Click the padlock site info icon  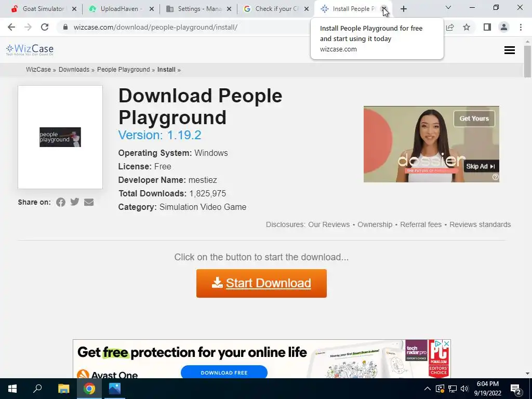click(x=65, y=27)
